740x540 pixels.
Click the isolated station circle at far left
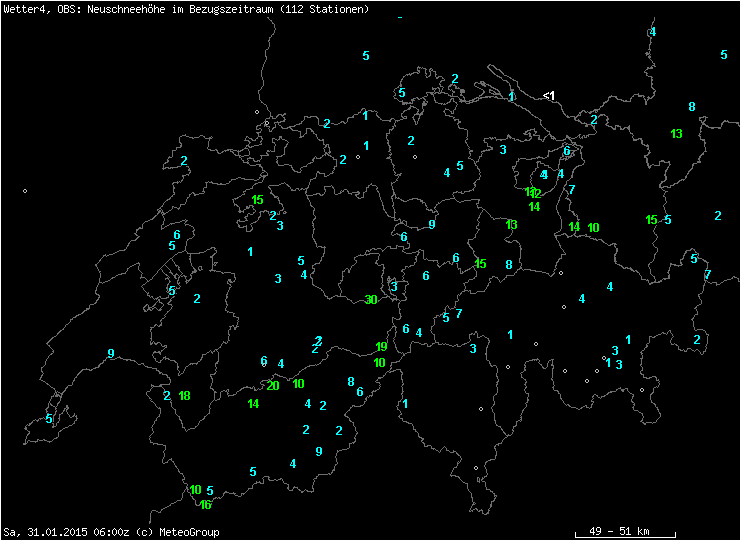[x=25, y=191]
